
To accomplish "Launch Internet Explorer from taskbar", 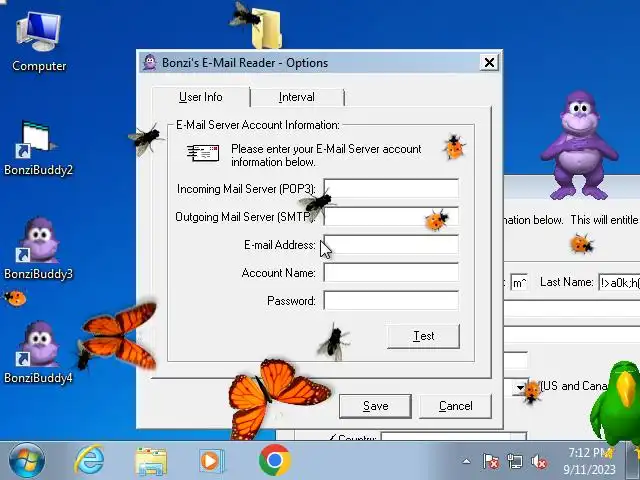I will 89,460.
